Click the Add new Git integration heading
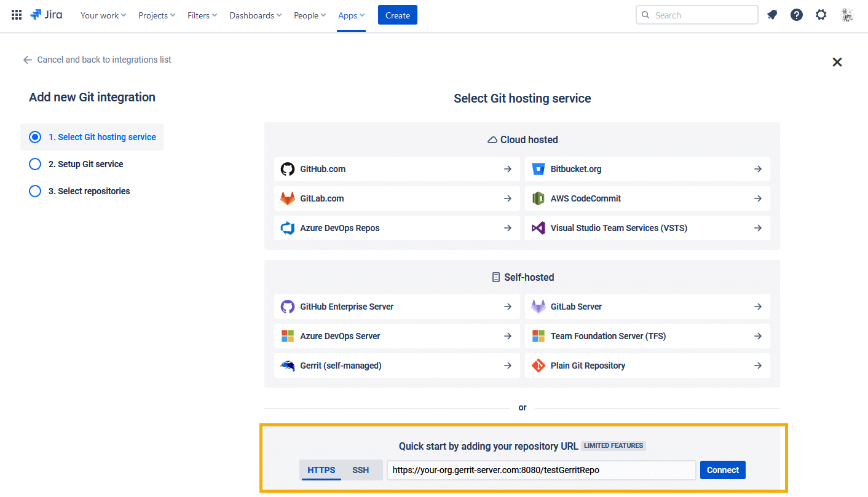Viewport: 868px width, 497px height. click(92, 97)
